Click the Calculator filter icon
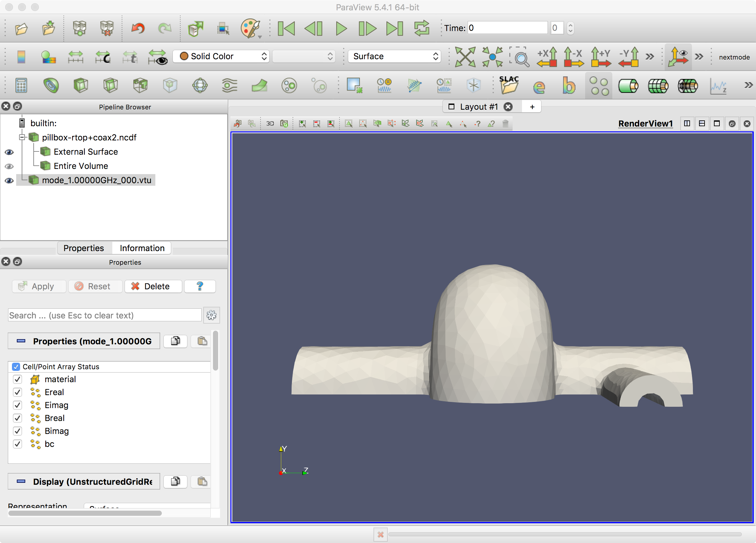 click(x=21, y=86)
